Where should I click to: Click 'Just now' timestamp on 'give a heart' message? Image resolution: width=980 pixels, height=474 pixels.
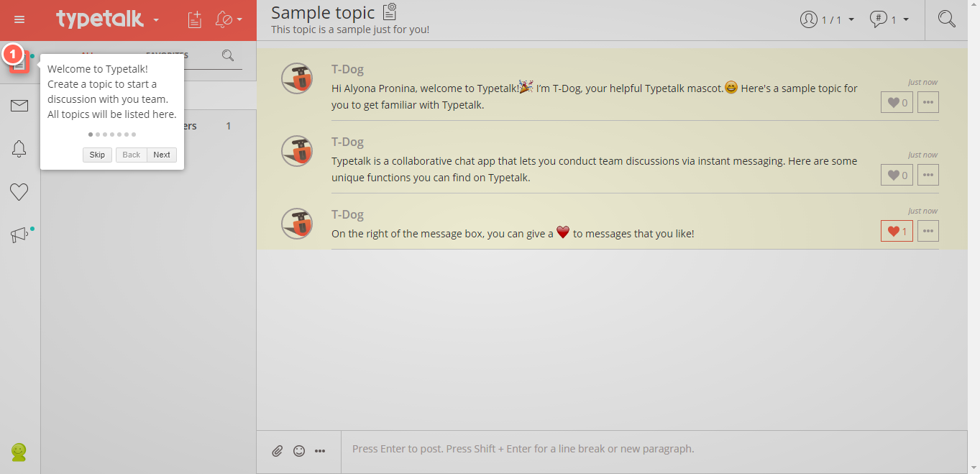[922, 211]
